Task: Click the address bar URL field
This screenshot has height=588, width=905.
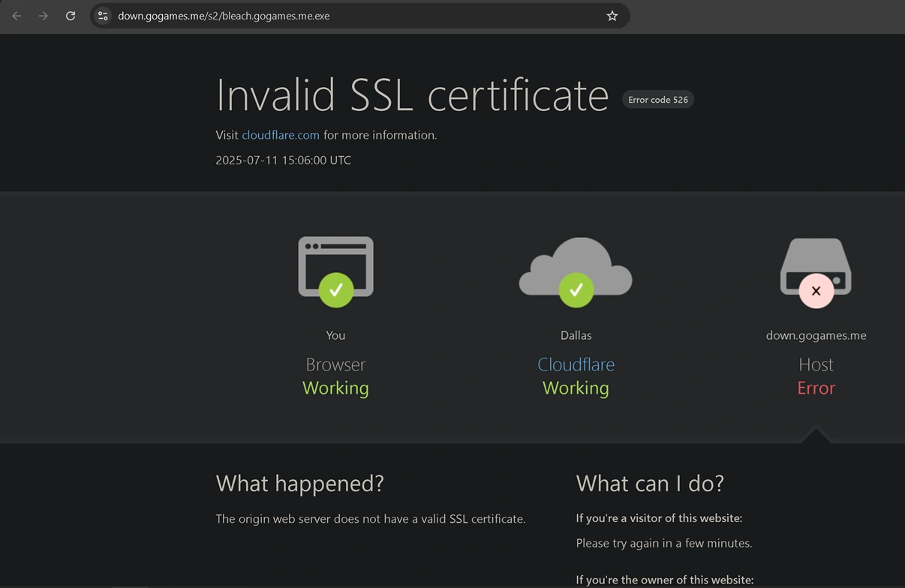Action: pos(360,16)
